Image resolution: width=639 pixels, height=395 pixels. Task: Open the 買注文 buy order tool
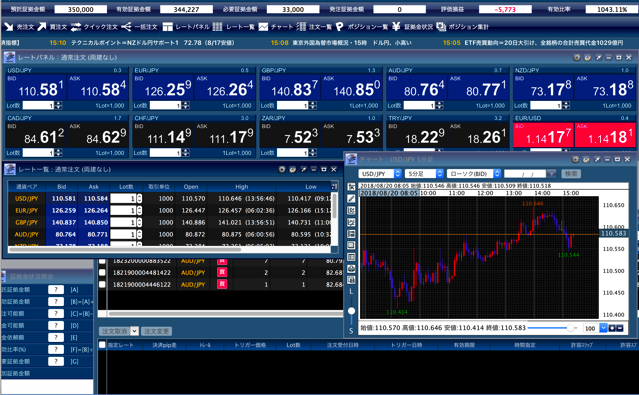(52, 27)
